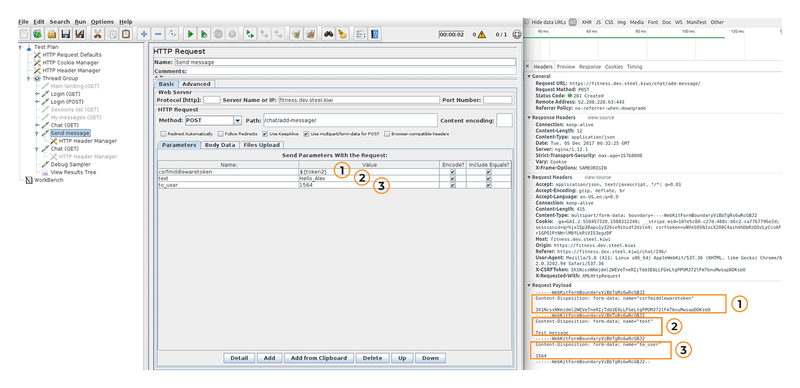The height and width of the screenshot is (388, 800).
Task: Open the Function Helper dialog icon
Action: tap(361, 34)
